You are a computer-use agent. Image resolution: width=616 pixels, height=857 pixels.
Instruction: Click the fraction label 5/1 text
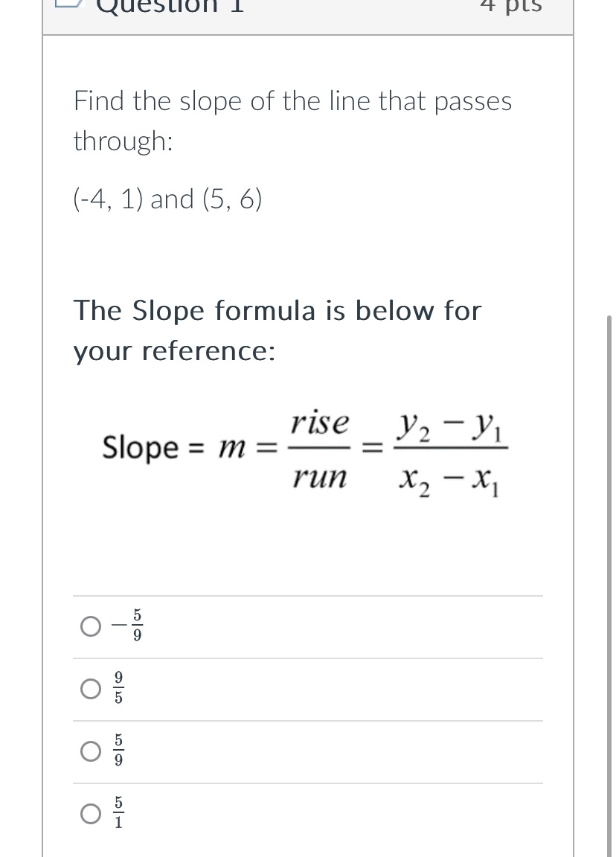[118, 813]
